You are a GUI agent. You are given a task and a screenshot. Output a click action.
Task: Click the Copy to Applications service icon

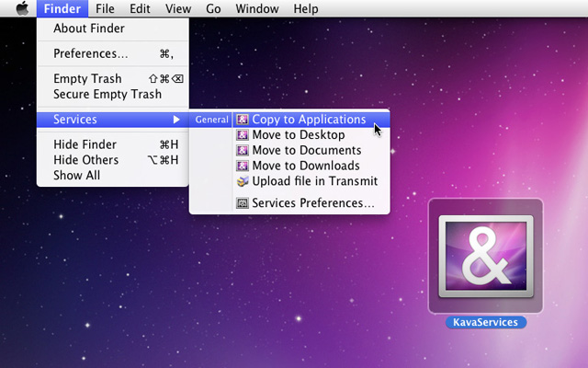(x=243, y=120)
